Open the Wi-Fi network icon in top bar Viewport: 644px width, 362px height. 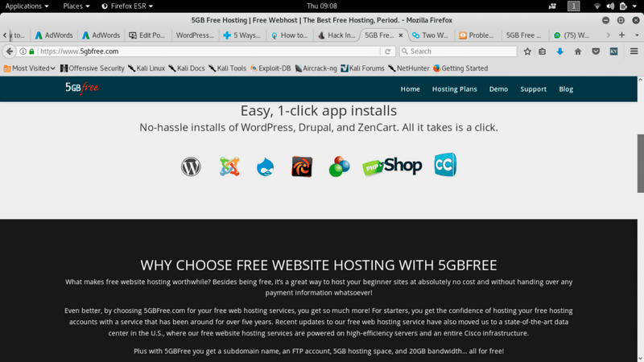pos(597,6)
